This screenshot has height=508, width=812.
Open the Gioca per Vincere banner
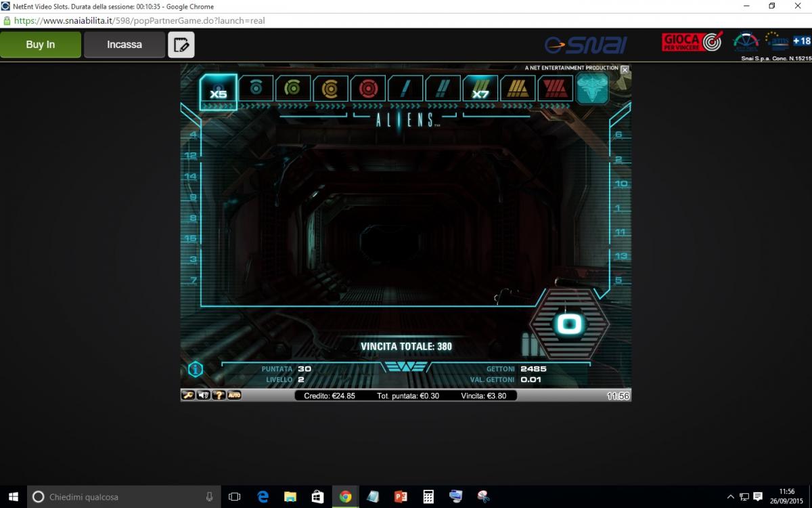692,42
